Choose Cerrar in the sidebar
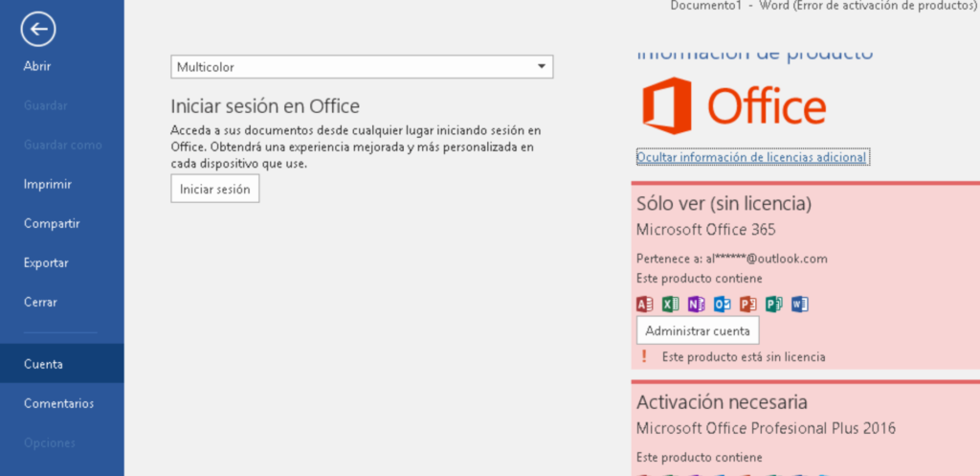This screenshot has height=476, width=980. tap(40, 302)
